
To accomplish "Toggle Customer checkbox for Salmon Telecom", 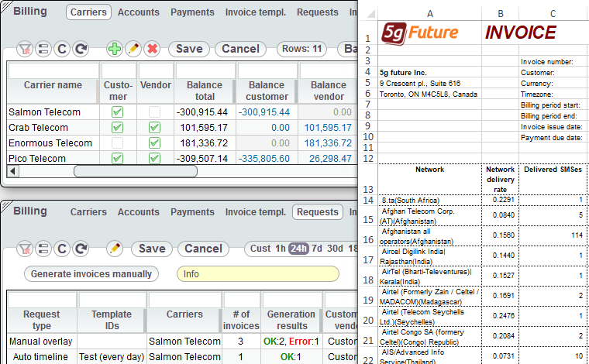I will [117, 112].
